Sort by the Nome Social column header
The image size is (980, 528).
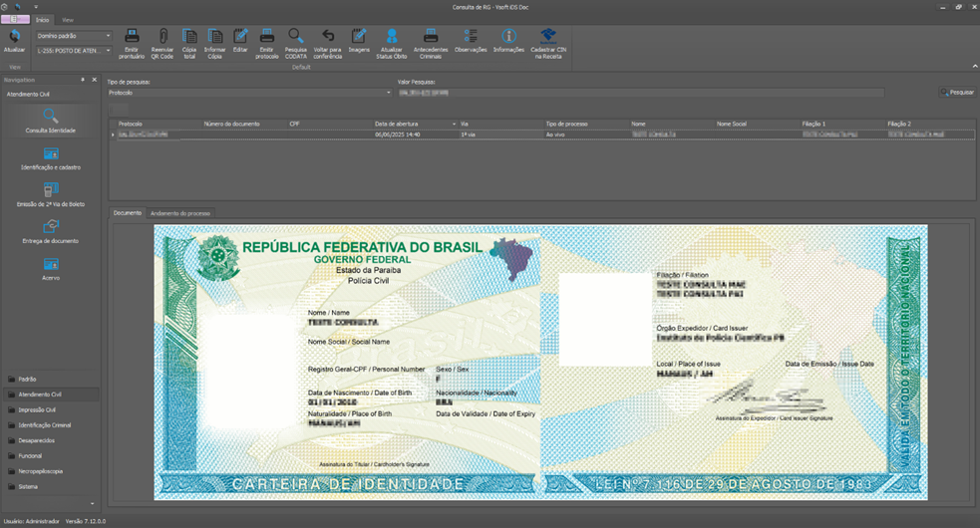pyautogui.click(x=758, y=124)
